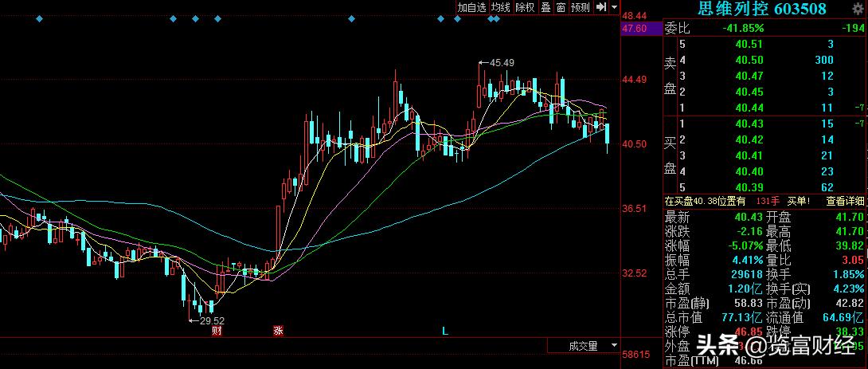The width and height of the screenshot is (868, 369).
Task: Click the 委比 -41.85% value
Action: point(743,28)
